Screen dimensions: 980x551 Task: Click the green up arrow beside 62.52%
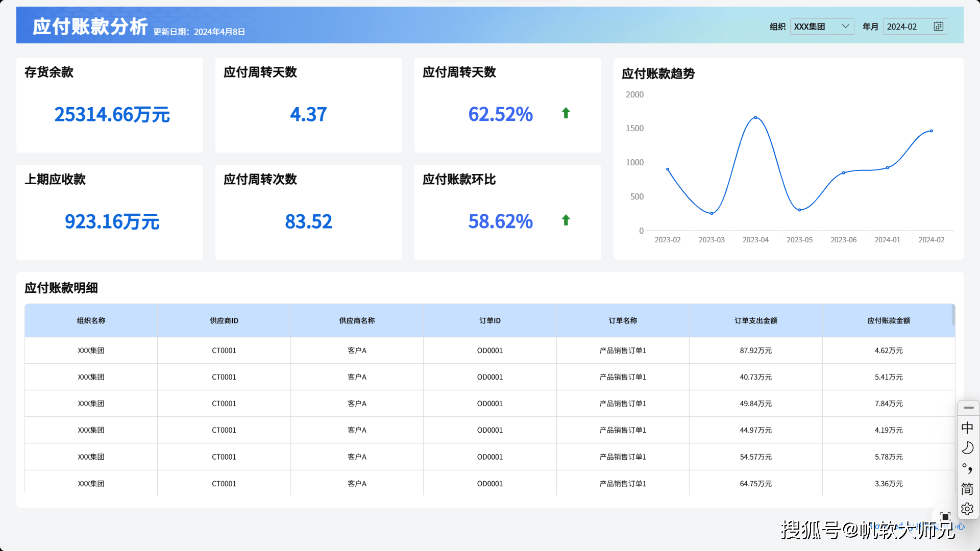pyautogui.click(x=566, y=113)
